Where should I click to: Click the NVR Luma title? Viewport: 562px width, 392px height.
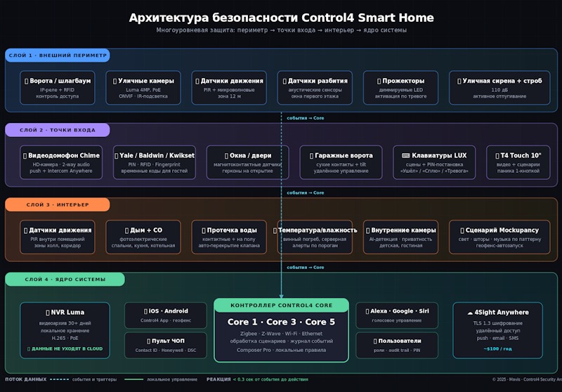point(67,313)
